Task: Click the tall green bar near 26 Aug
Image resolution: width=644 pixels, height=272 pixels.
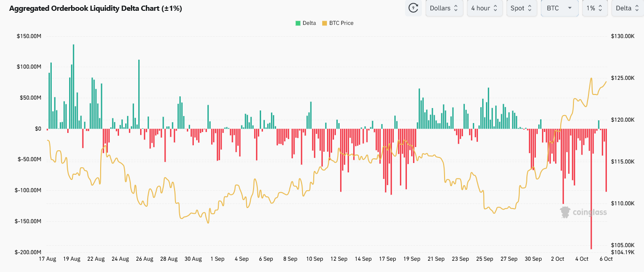Action: tap(139, 94)
